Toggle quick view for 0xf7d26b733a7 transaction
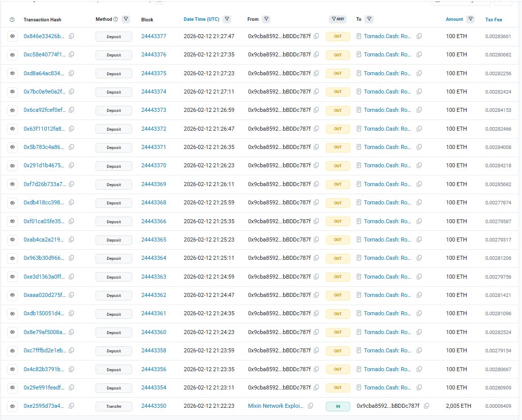Viewport: 522px width, 420px height. pos(12,184)
